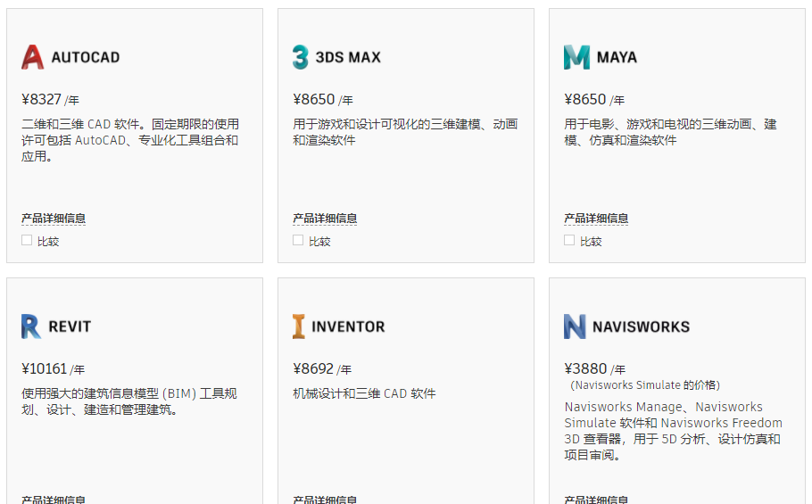
Task: Click the ¥8650 /年 price on 3ds Max card
Action: point(323,99)
